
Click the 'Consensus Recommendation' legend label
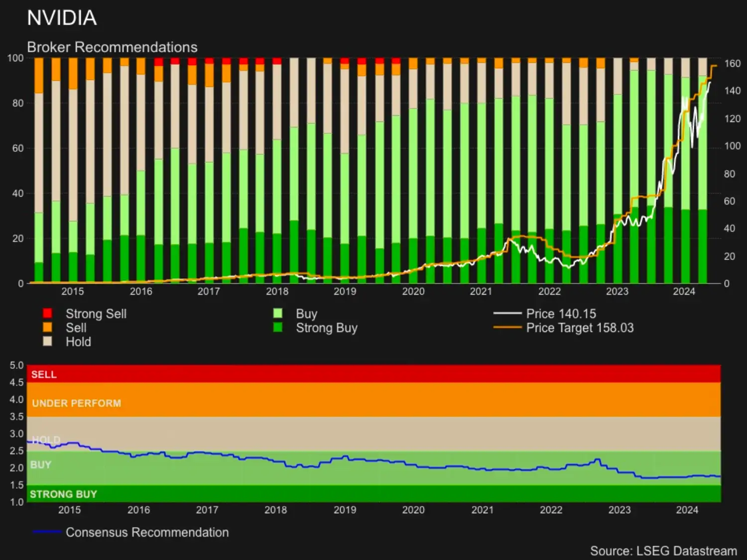tap(147, 532)
